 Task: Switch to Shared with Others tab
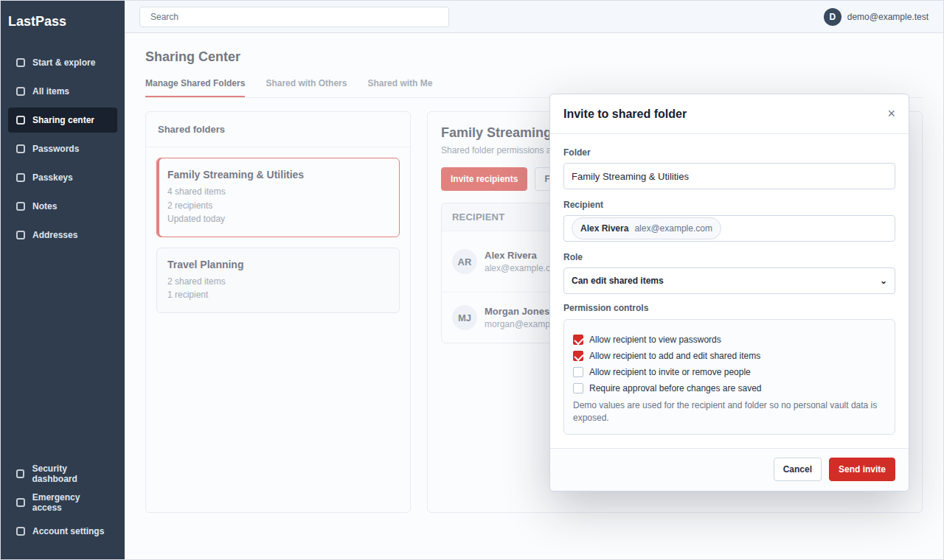[x=306, y=83]
